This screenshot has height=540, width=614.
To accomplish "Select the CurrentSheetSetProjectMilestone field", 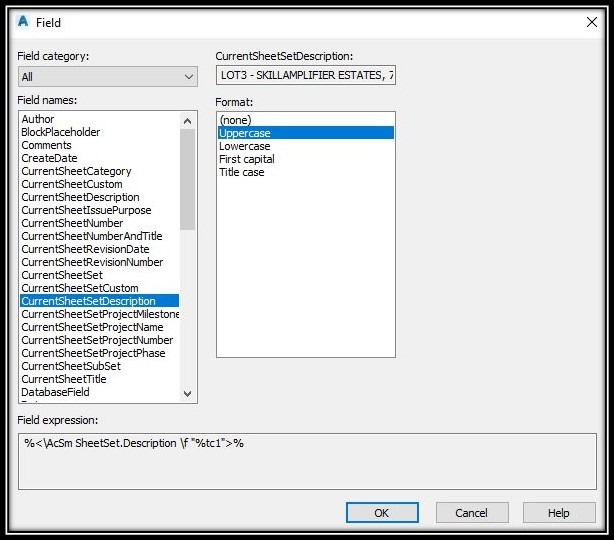I will point(99,314).
